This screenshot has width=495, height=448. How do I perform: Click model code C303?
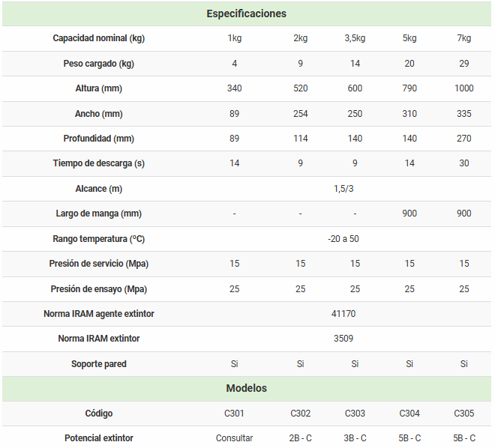tap(355, 413)
